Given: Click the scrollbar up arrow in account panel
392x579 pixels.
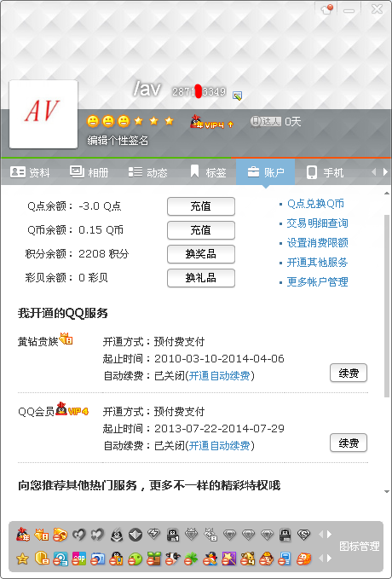Looking at the screenshot, I should tap(387, 193).
